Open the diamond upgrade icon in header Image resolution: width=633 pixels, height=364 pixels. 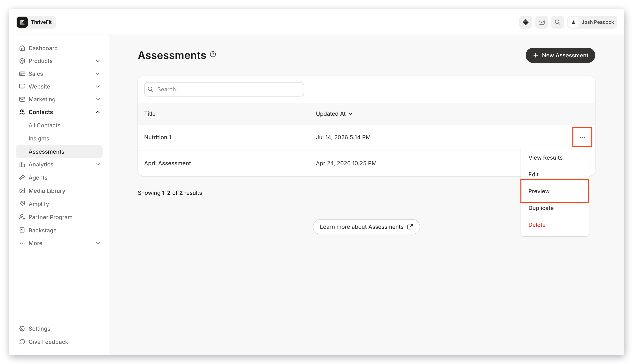(x=525, y=22)
